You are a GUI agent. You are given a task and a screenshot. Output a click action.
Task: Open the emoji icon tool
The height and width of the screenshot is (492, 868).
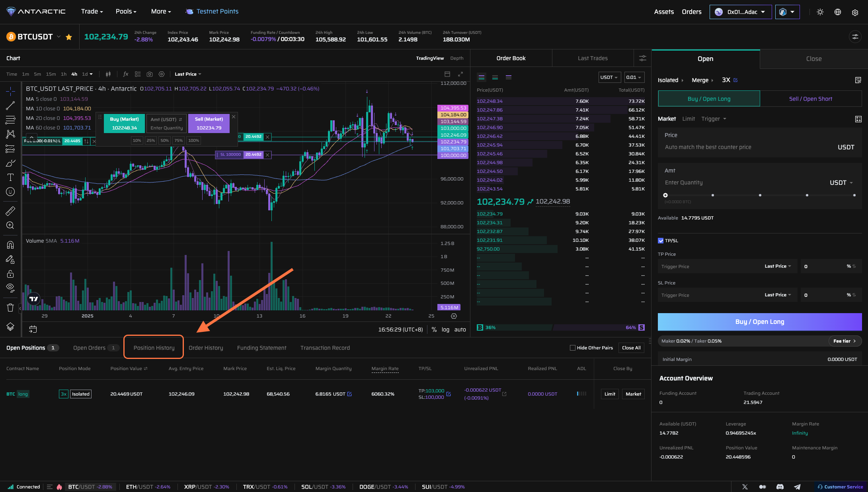pyautogui.click(x=10, y=192)
